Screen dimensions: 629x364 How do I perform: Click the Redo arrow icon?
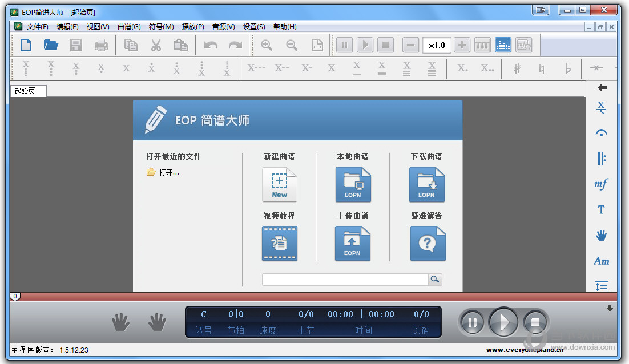click(236, 45)
